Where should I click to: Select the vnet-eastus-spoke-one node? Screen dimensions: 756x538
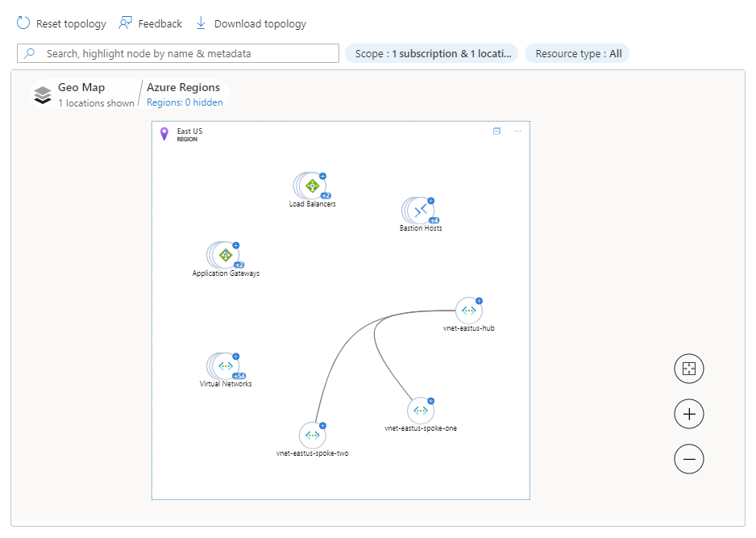420,411
